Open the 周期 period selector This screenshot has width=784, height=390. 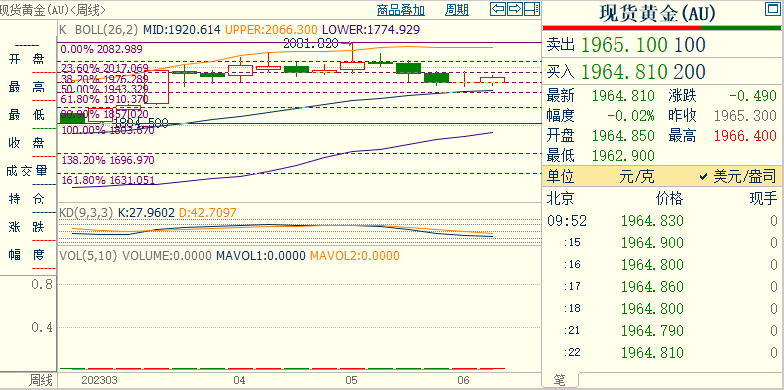coord(456,10)
